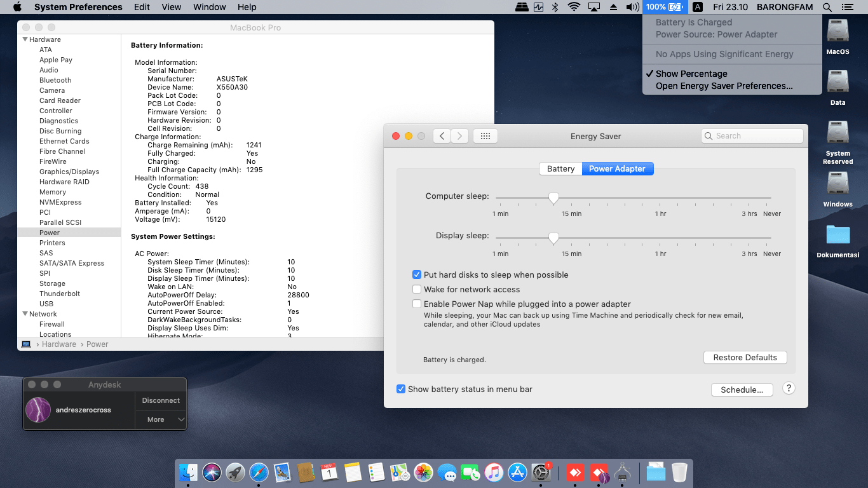Open Notes app in the Dock

(x=353, y=472)
